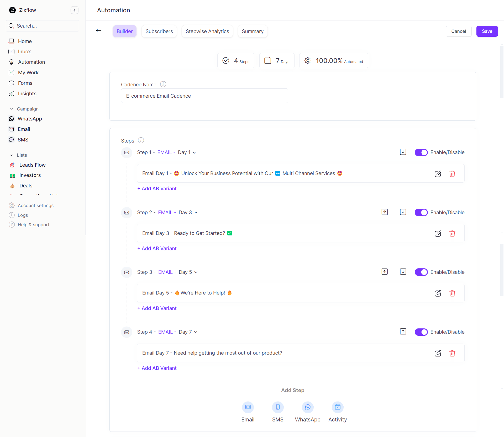Switch to the Stepwise Analytics tab
The width and height of the screenshot is (504, 437).
(207, 31)
